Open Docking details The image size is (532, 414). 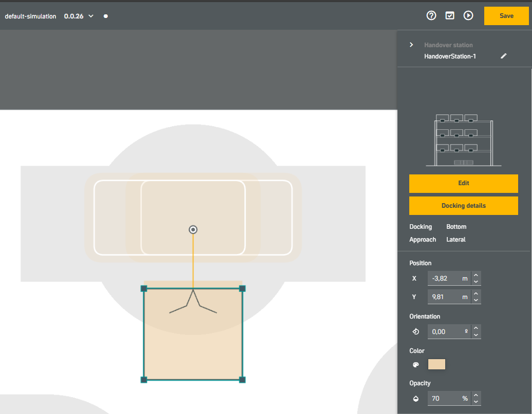click(x=464, y=206)
